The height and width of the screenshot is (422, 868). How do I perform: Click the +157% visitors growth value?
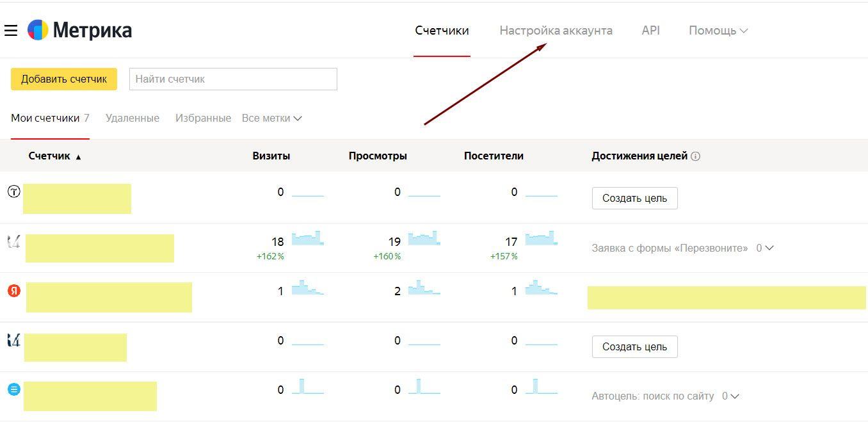click(x=504, y=256)
